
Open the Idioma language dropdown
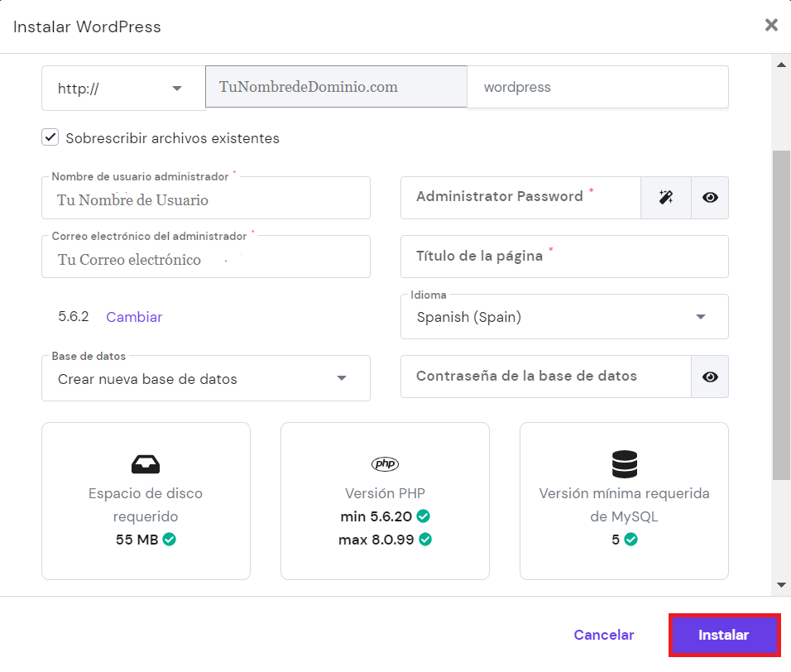tap(700, 317)
